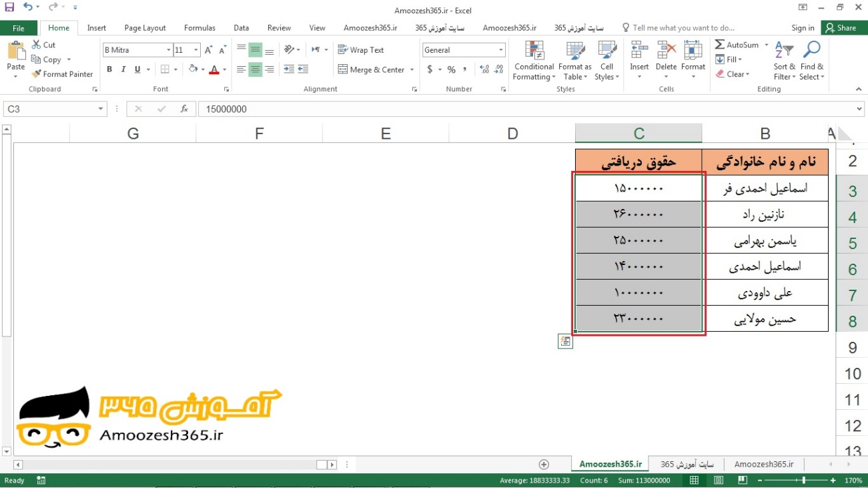Image resolution: width=868 pixels, height=488 pixels.
Task: Open Find & Select menu
Action: point(812,61)
